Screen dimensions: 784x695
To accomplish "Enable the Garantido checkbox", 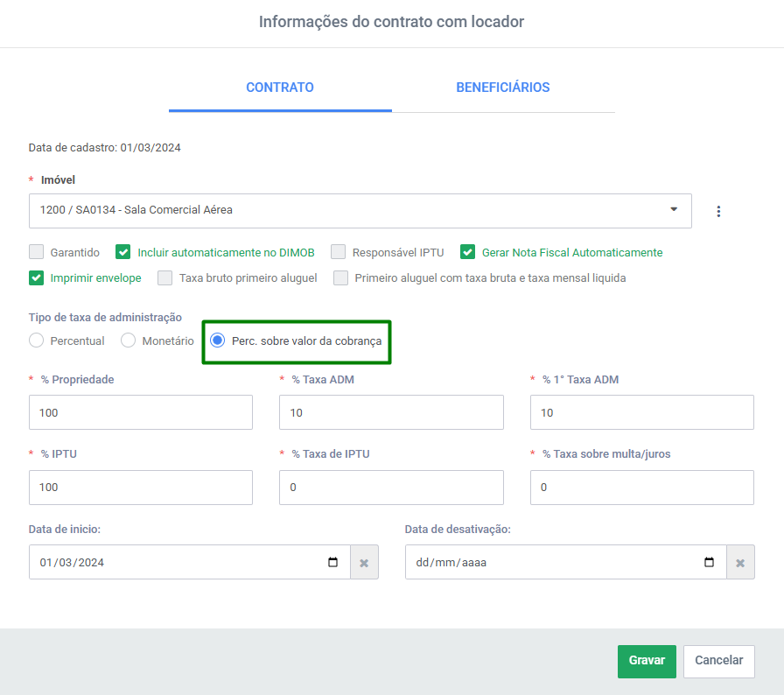I will pyautogui.click(x=37, y=252).
